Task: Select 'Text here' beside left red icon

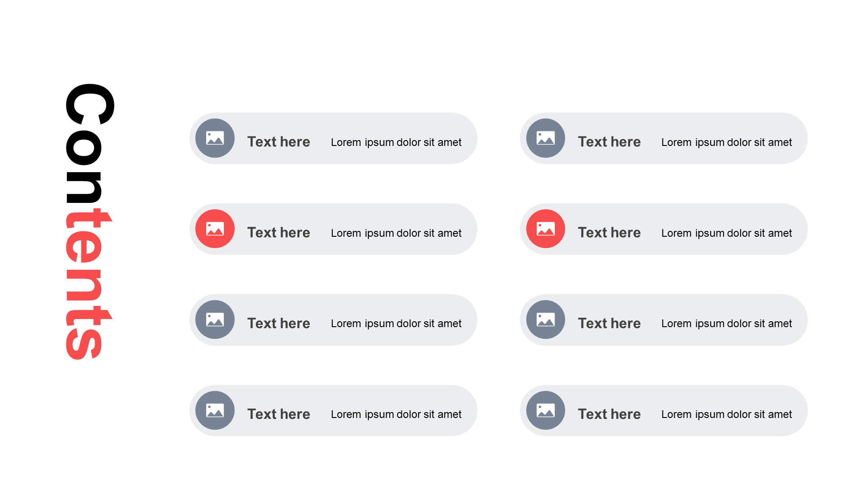Action: click(278, 233)
